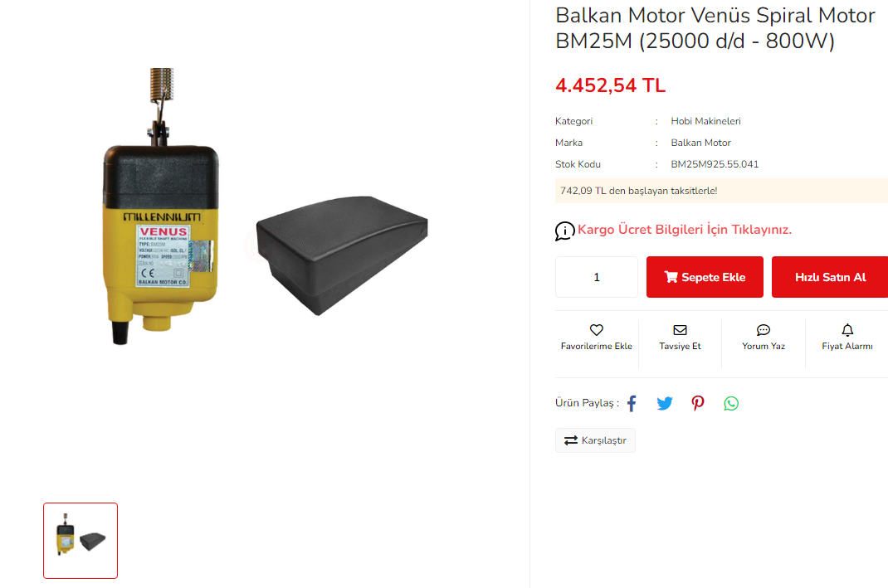
Task: Click the quantity input field
Action: click(597, 277)
